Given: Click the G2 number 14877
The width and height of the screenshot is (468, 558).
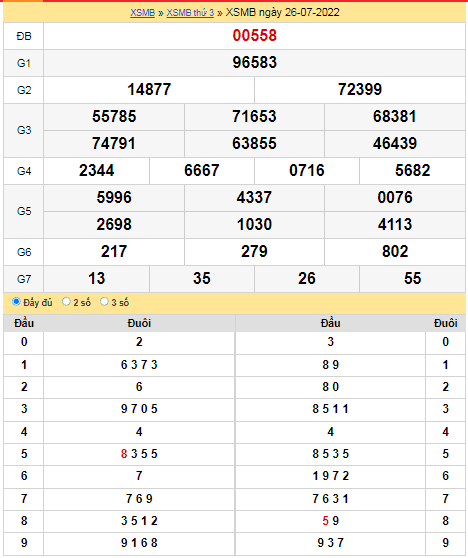Looking at the screenshot, I should (x=149, y=90).
